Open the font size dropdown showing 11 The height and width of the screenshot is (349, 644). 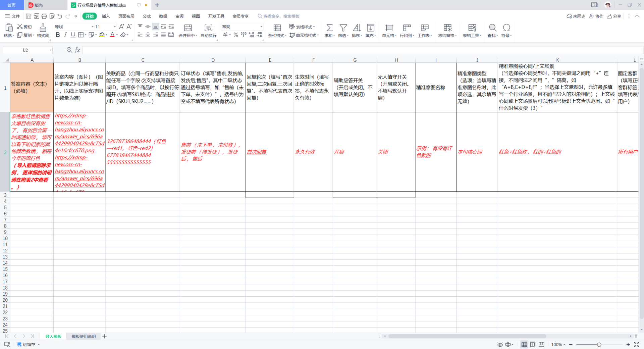click(115, 27)
